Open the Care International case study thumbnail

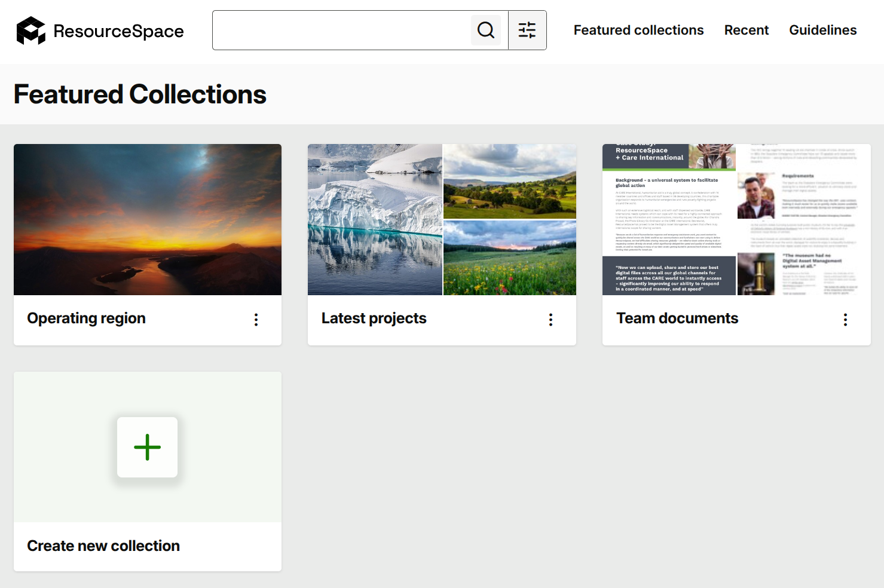(x=669, y=219)
